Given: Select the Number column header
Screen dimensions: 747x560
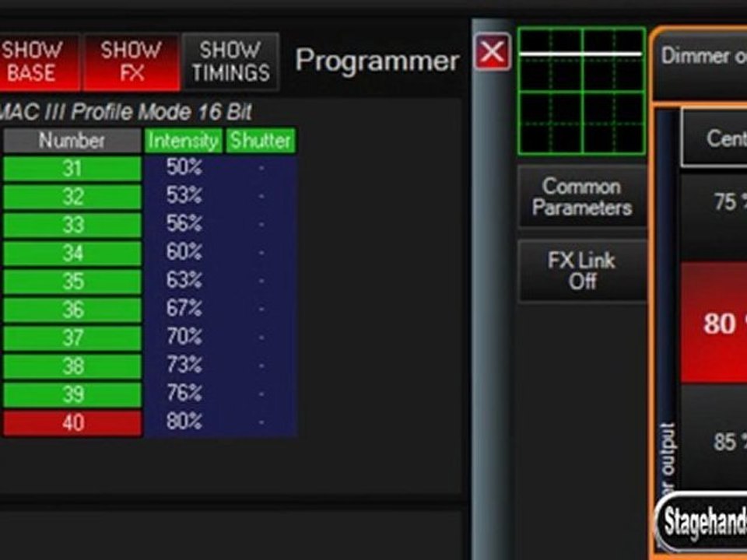Looking at the screenshot, I should 72,141.
